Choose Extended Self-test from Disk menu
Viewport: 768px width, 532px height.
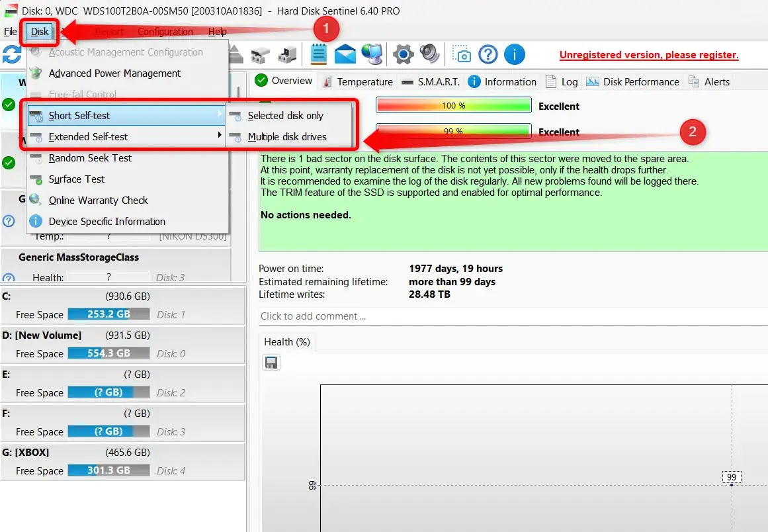126,137
